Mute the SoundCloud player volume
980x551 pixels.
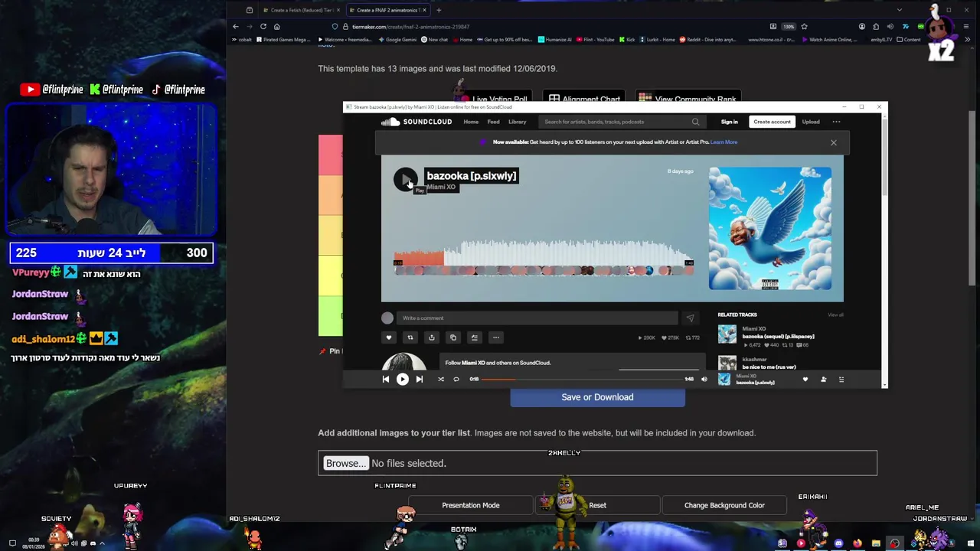pos(704,380)
